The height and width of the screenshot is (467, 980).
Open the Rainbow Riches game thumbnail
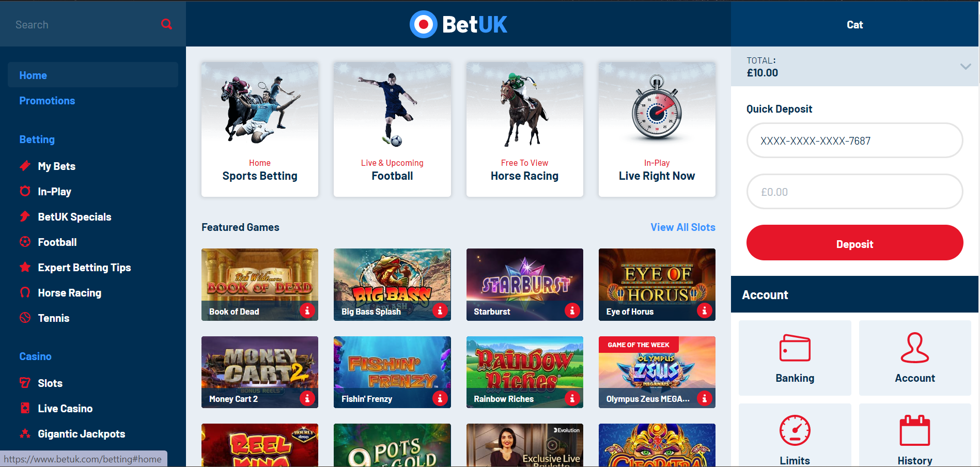[524, 372]
